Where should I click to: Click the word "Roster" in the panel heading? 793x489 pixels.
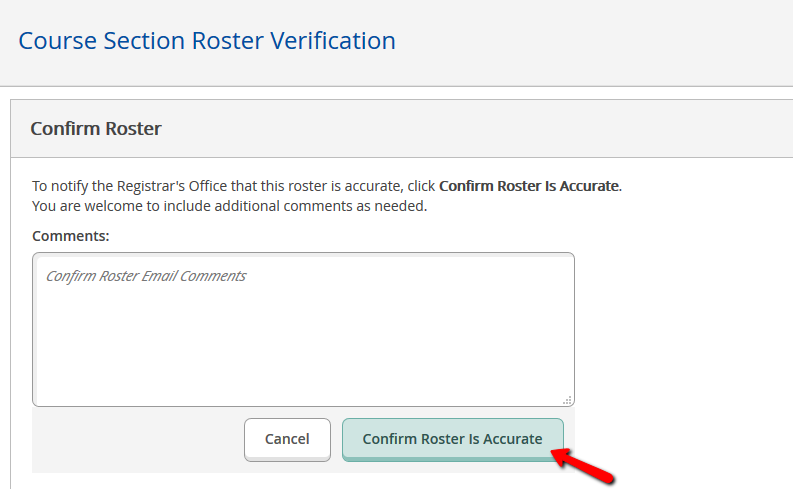134,129
